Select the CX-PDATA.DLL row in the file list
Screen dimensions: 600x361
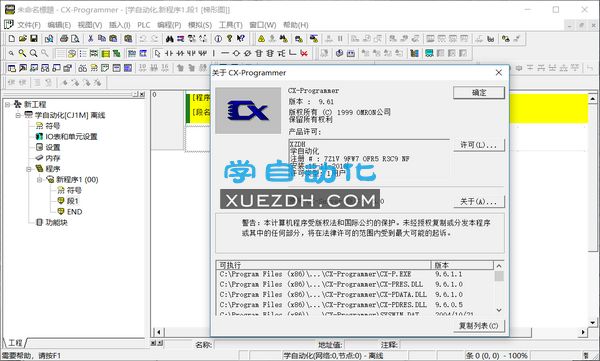click(355, 295)
